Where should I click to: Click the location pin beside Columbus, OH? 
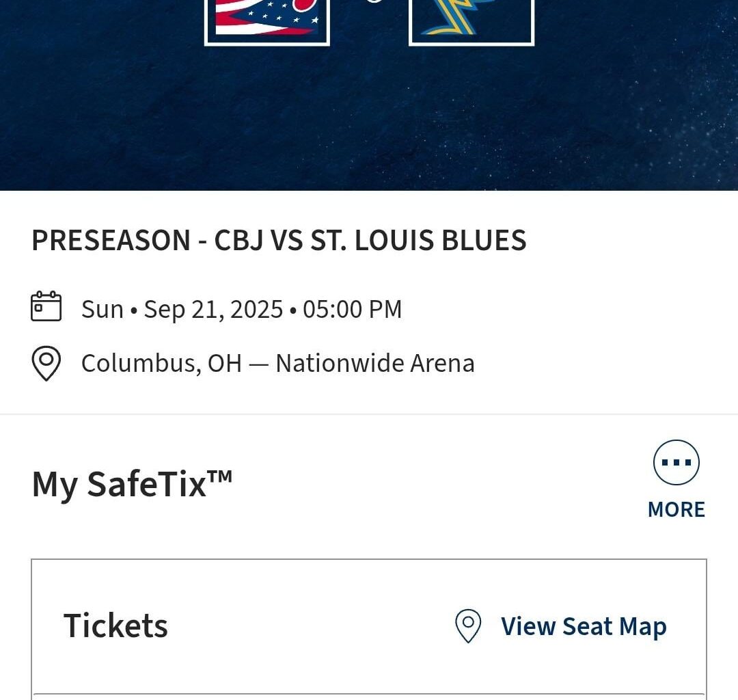click(x=46, y=363)
